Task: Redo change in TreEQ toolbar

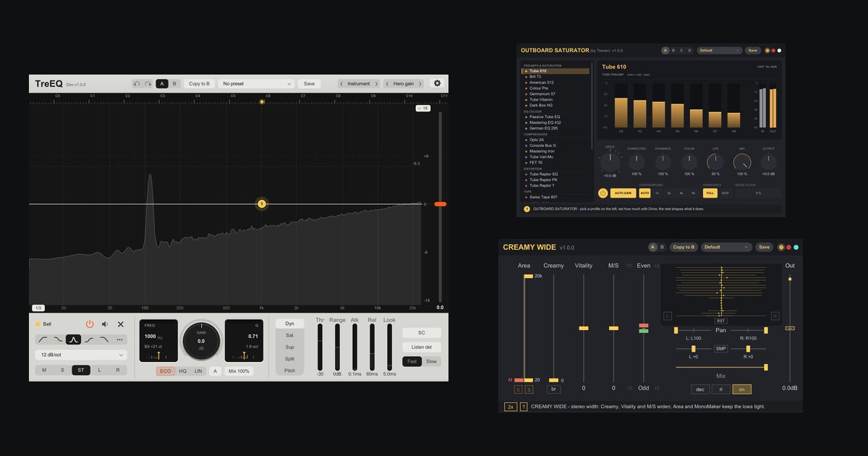Action: pos(148,84)
